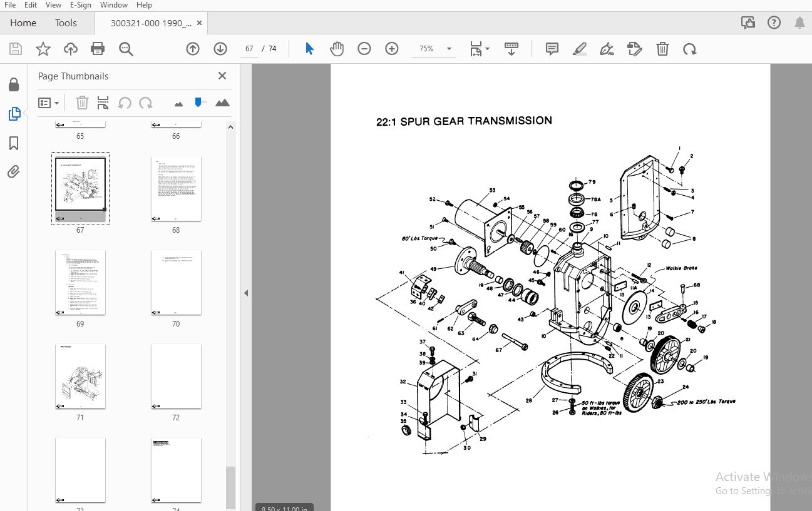
Task: Open the thumbnail options dropdown menu
Action: pyautogui.click(x=49, y=103)
